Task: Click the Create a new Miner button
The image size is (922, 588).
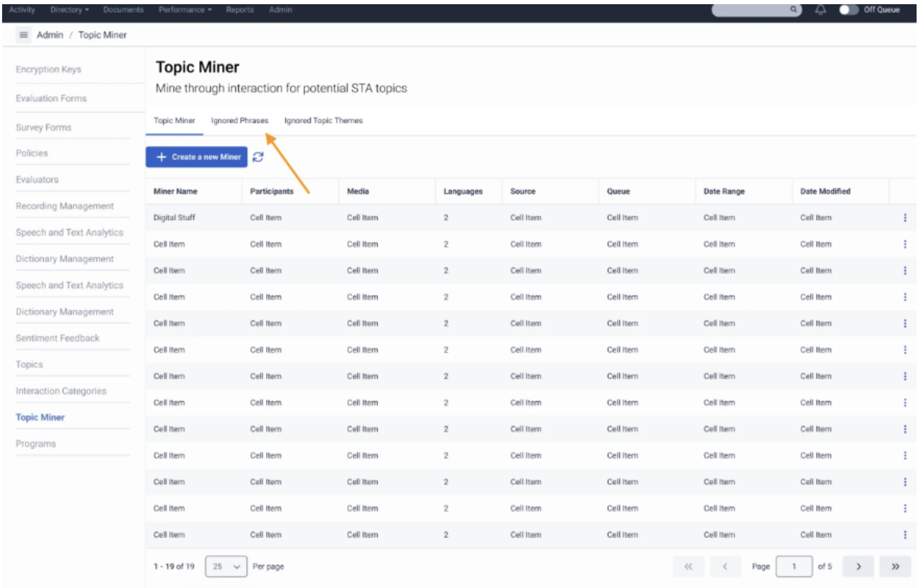Action: [x=197, y=157]
